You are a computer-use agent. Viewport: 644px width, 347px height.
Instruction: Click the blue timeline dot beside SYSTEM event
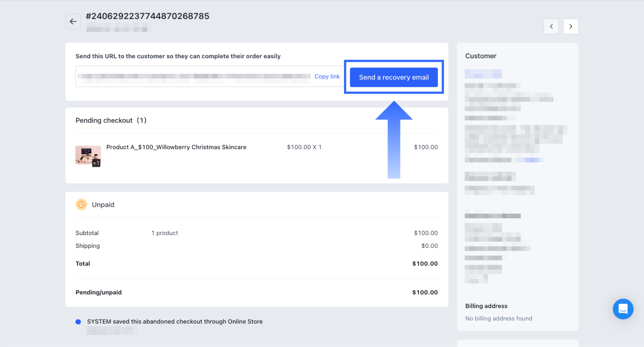tap(78, 322)
